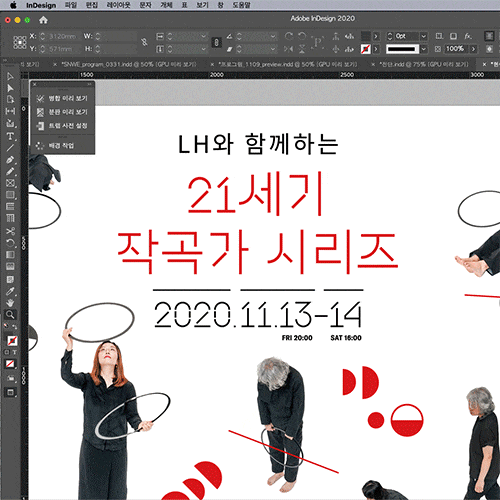Select the Free Transform rotate tool

tap(10, 243)
